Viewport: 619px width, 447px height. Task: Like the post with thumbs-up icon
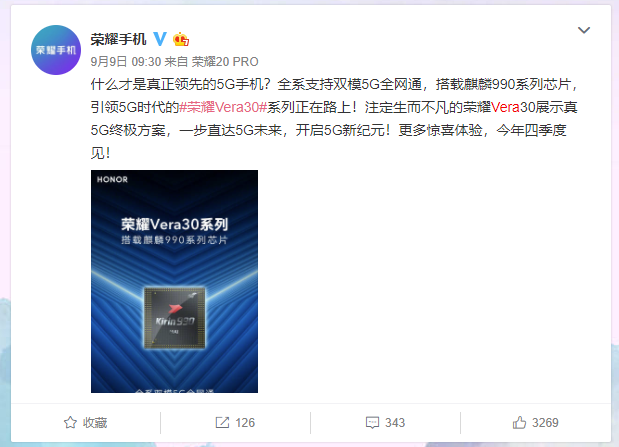pos(519,423)
